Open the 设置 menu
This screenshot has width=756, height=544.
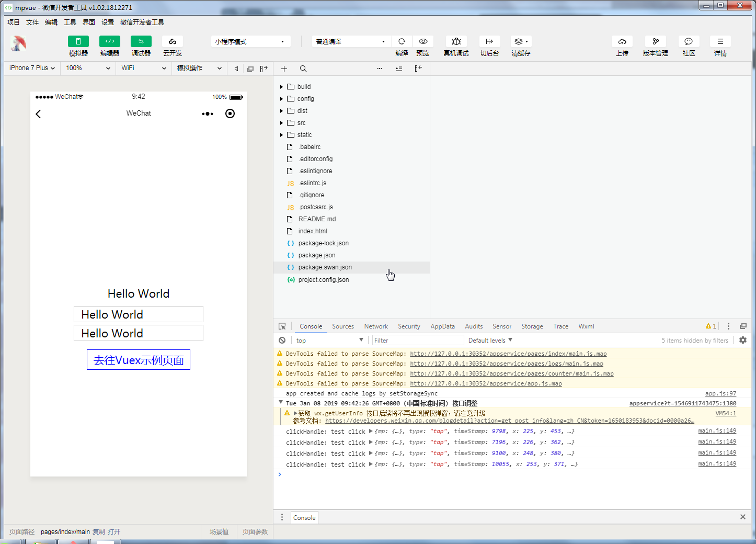coord(108,22)
